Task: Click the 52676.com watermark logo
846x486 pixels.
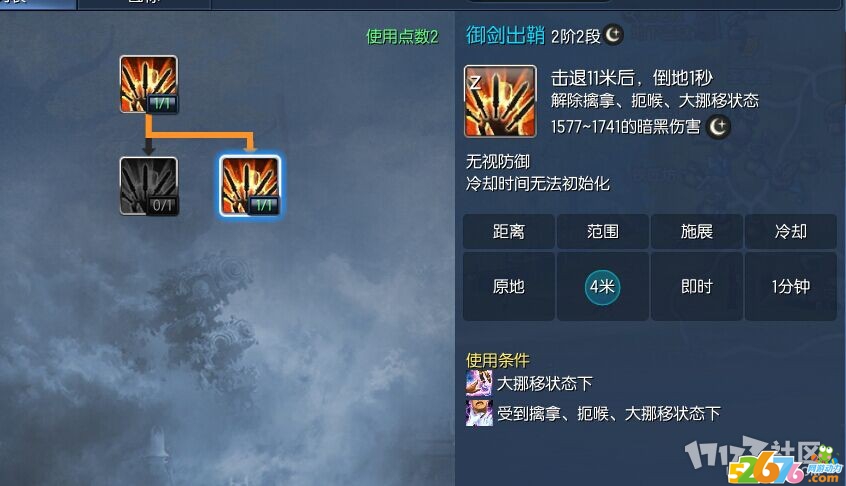Action: click(x=782, y=467)
